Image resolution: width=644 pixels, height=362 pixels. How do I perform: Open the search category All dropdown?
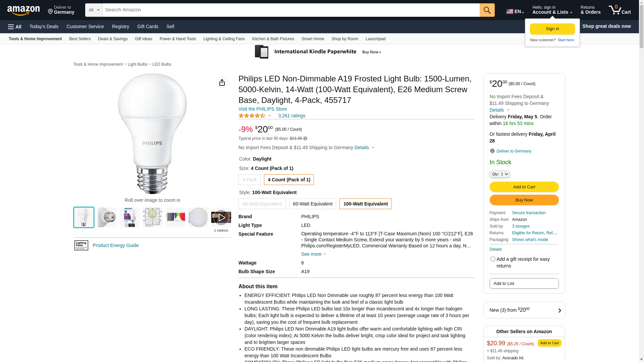[x=94, y=10]
